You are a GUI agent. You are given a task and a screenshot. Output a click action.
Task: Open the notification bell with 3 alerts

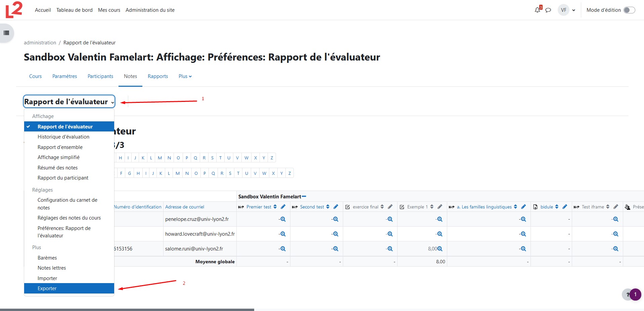coord(537,10)
